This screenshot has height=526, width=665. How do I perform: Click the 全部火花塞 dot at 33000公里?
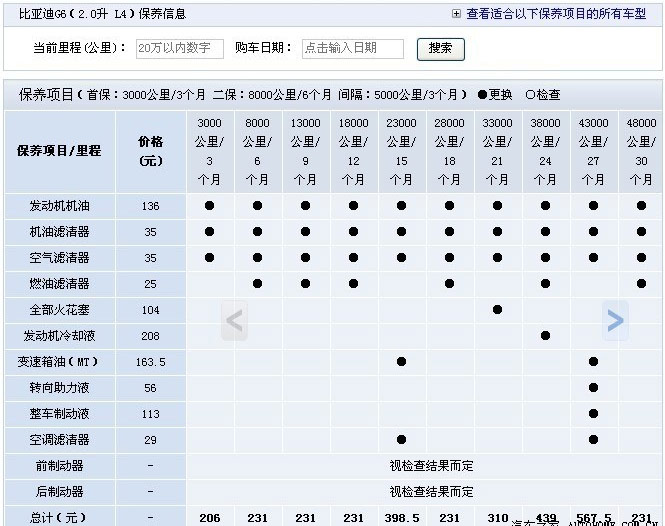pos(497,310)
